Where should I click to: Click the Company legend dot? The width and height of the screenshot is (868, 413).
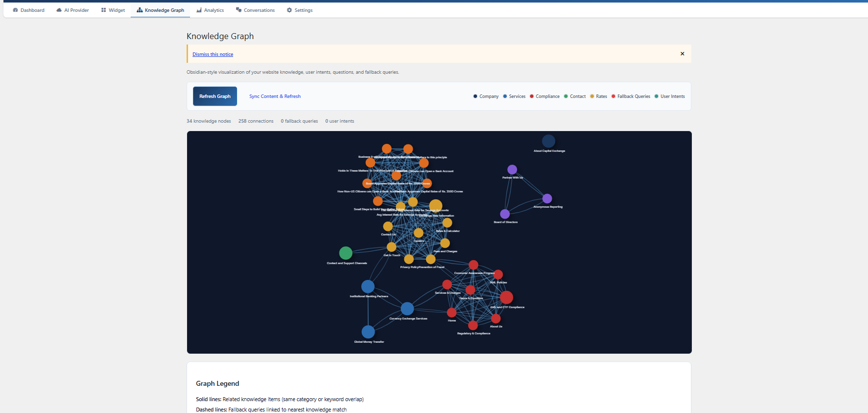pos(475,96)
